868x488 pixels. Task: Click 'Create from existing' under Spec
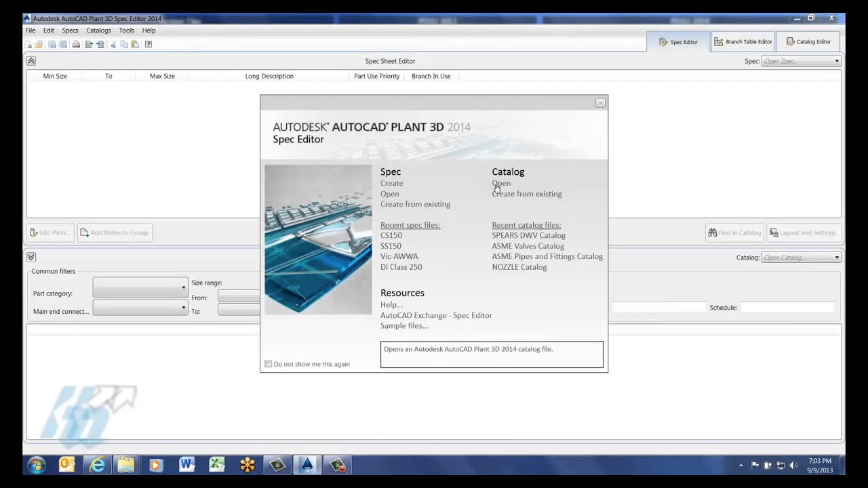[415, 204]
